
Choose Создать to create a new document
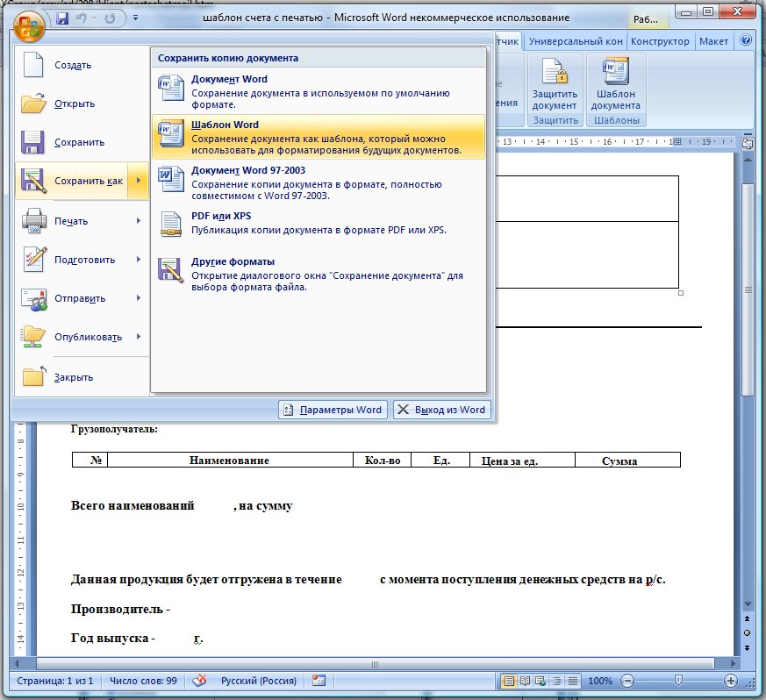(x=82, y=65)
